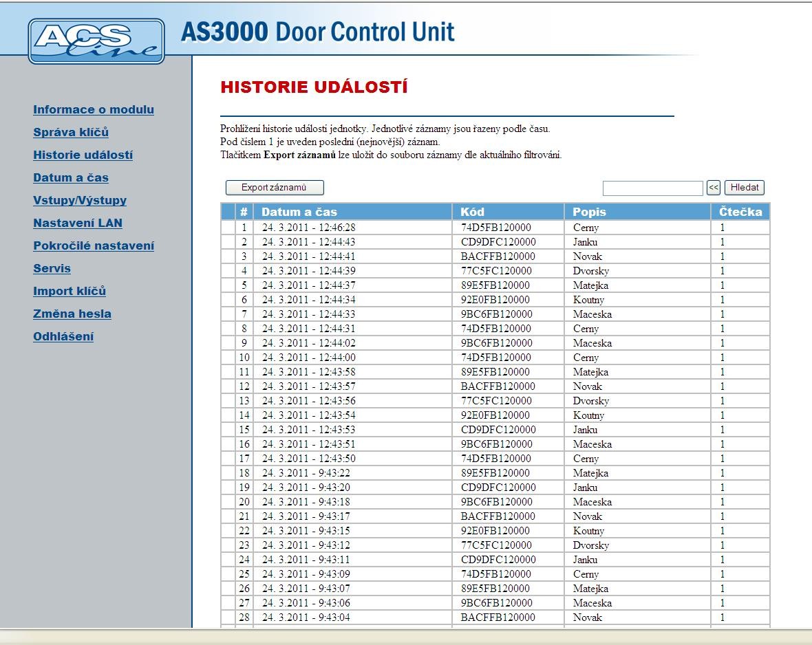The image size is (812, 645).
Task: Click Maceska in row 20
Action: click(592, 501)
